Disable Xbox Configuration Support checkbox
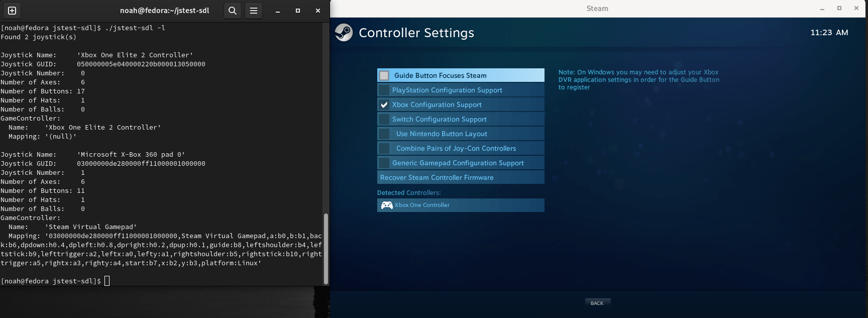 coord(384,104)
